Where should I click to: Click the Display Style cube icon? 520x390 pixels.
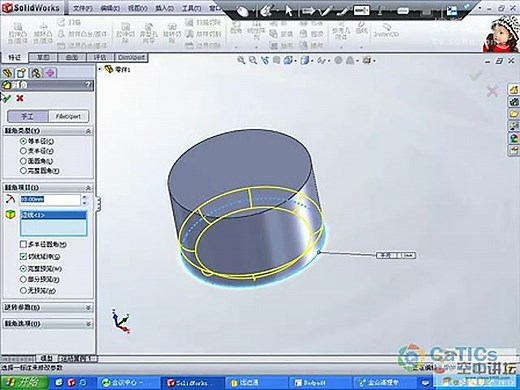click(x=305, y=60)
